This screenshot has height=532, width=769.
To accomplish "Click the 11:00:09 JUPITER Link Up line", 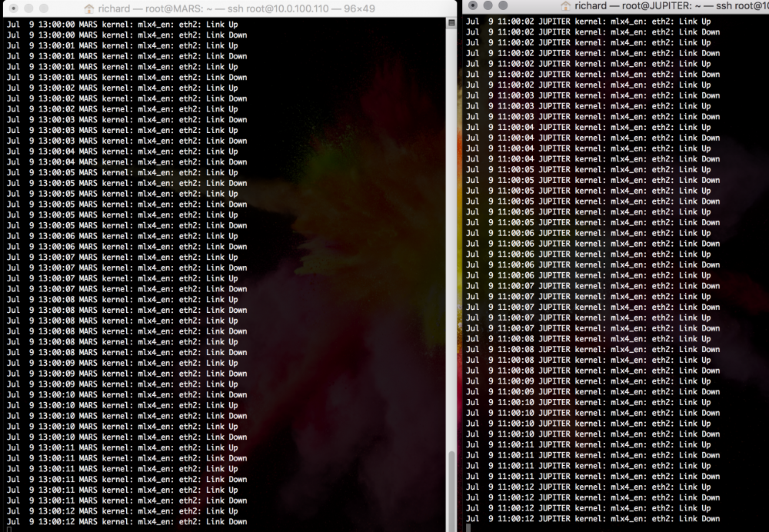I will [588, 381].
